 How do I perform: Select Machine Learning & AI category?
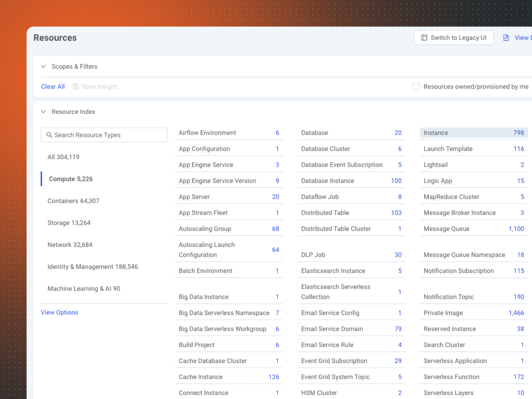pos(84,289)
